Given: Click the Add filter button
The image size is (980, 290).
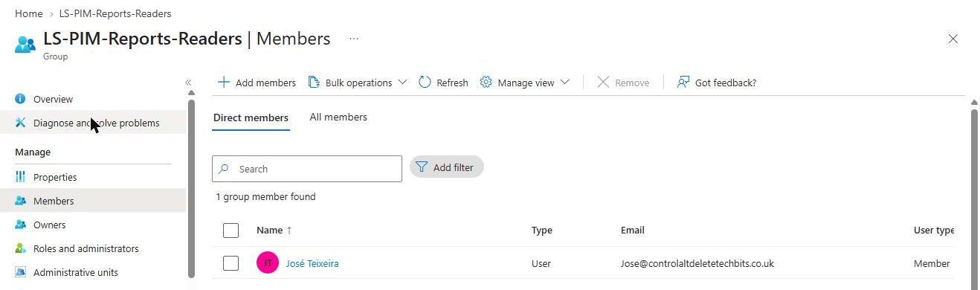Looking at the screenshot, I should point(447,167).
